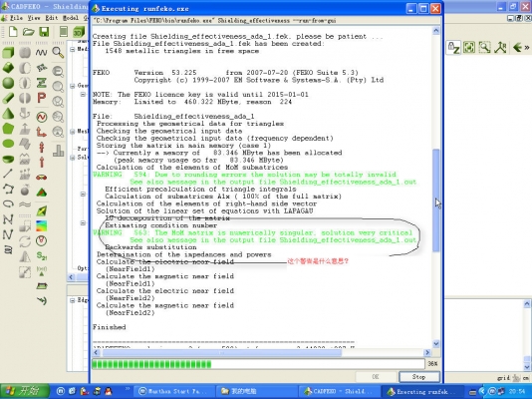Open the green 3D view icon
Image resolution: width=532 pixels, height=399 pixels.
pyautogui.click(x=79, y=32)
